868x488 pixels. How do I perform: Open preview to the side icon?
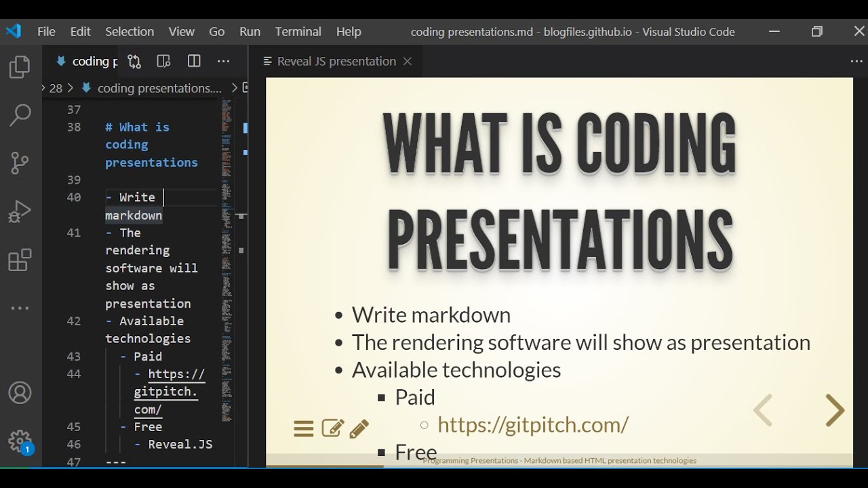coord(163,61)
